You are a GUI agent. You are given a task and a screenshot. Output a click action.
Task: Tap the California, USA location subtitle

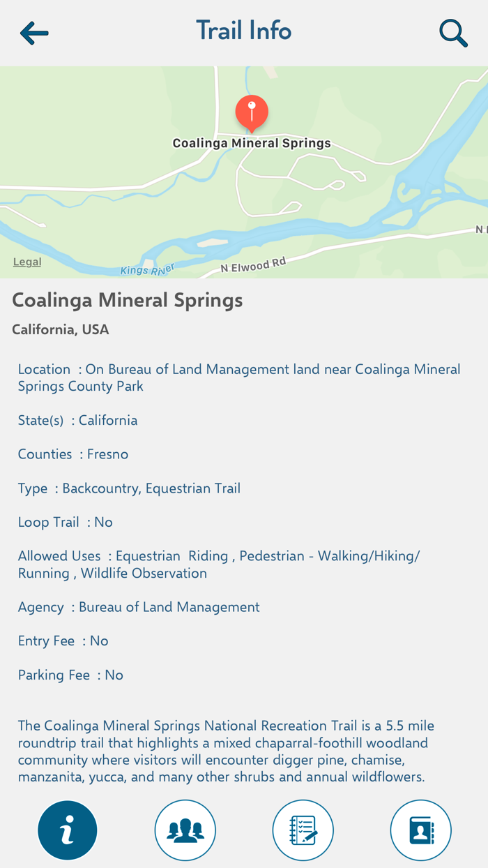(60, 329)
